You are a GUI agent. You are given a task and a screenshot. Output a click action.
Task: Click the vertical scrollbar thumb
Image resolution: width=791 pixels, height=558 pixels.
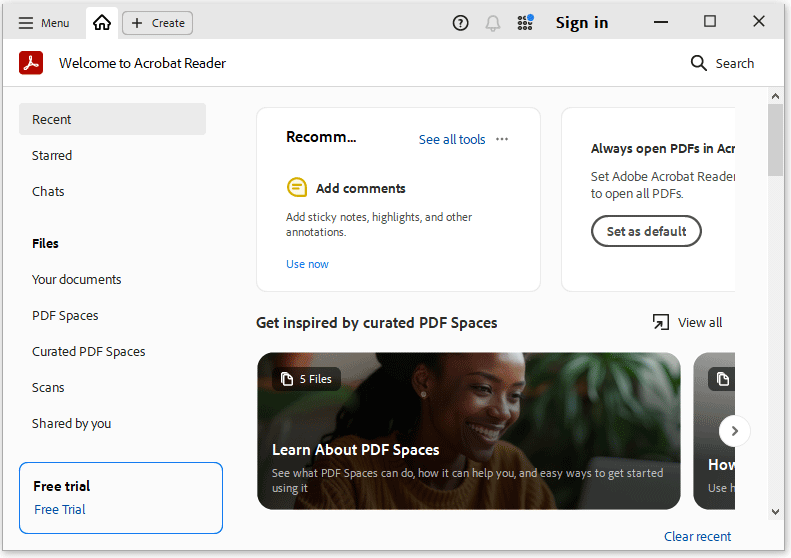click(775, 140)
